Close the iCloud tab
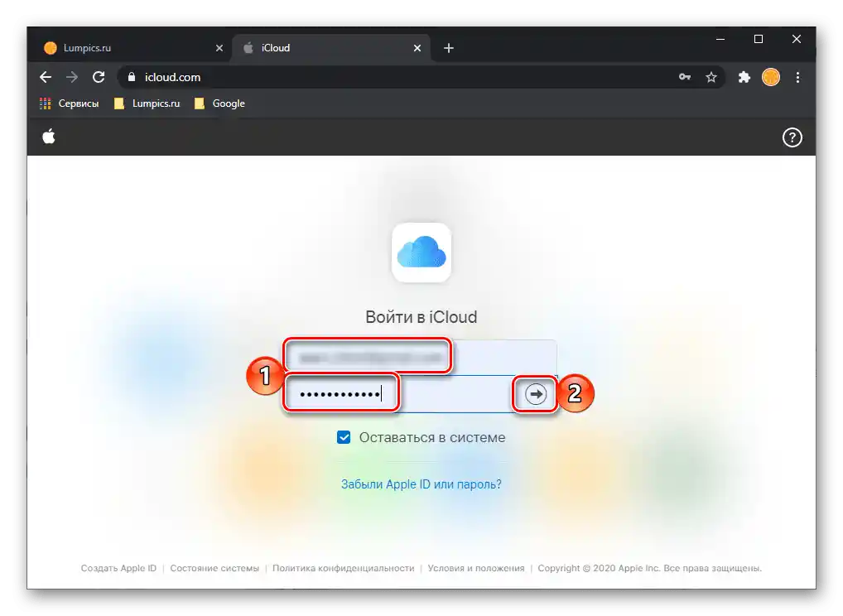Screen dimensions: 843x616 click(417, 48)
